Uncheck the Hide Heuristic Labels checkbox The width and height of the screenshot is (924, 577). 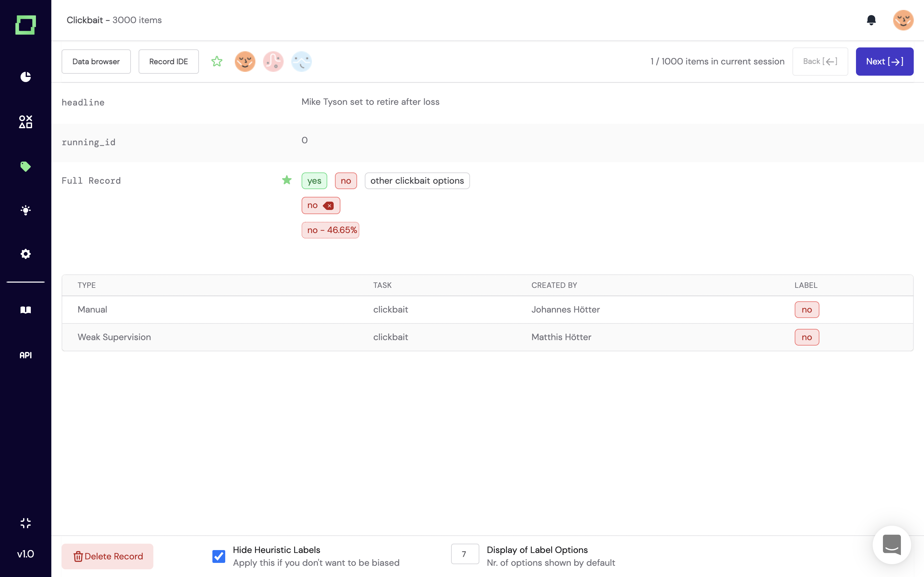pos(219,556)
